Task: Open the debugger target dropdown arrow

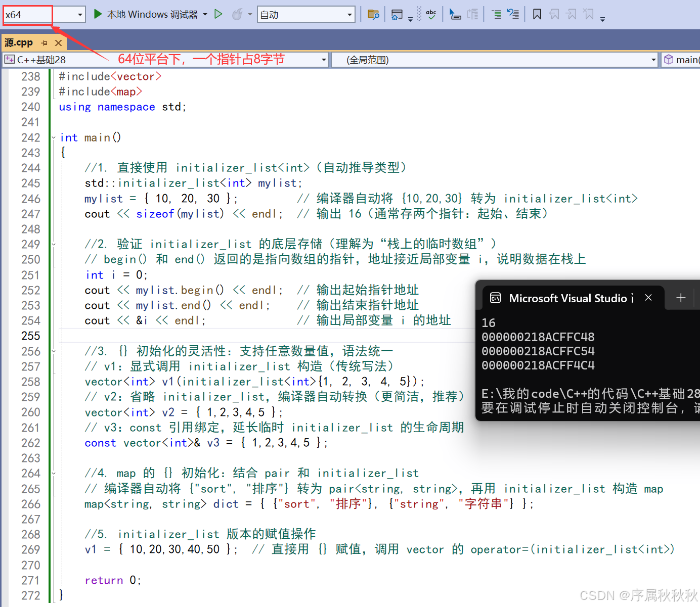Action: [205, 14]
